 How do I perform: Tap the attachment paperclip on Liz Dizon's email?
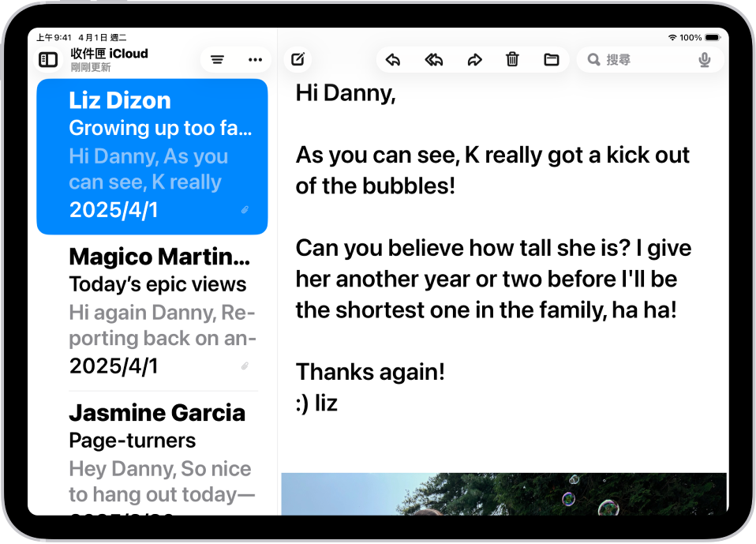pyautogui.click(x=245, y=209)
